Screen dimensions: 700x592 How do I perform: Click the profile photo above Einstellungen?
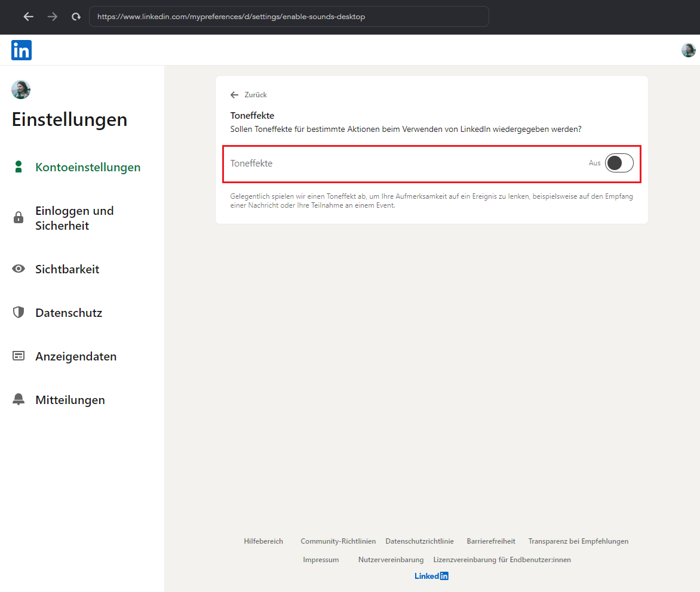point(21,90)
